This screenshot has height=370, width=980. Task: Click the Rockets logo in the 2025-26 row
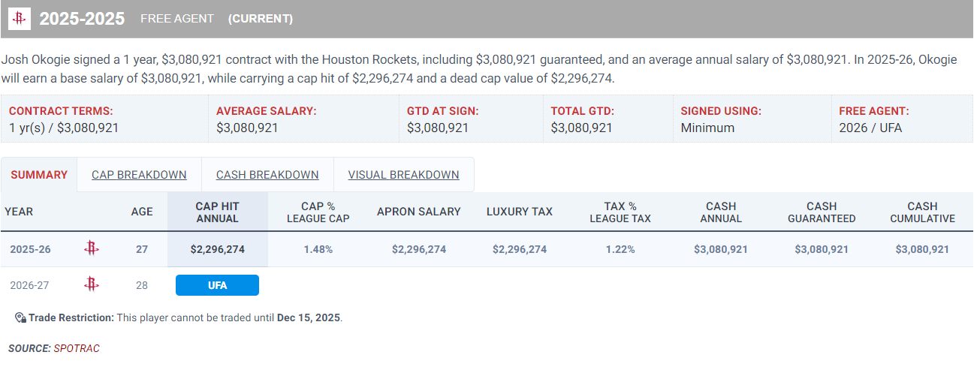[x=91, y=249]
